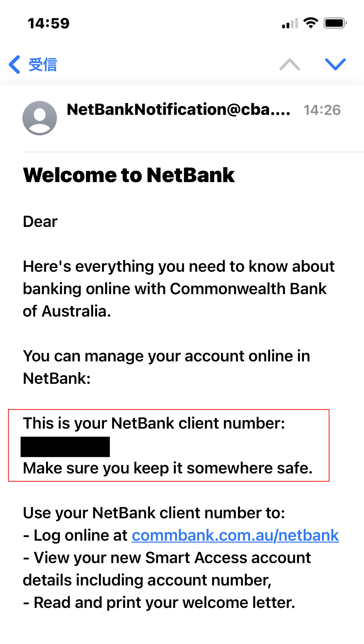Tap the "Dear" greeting line

point(40,222)
